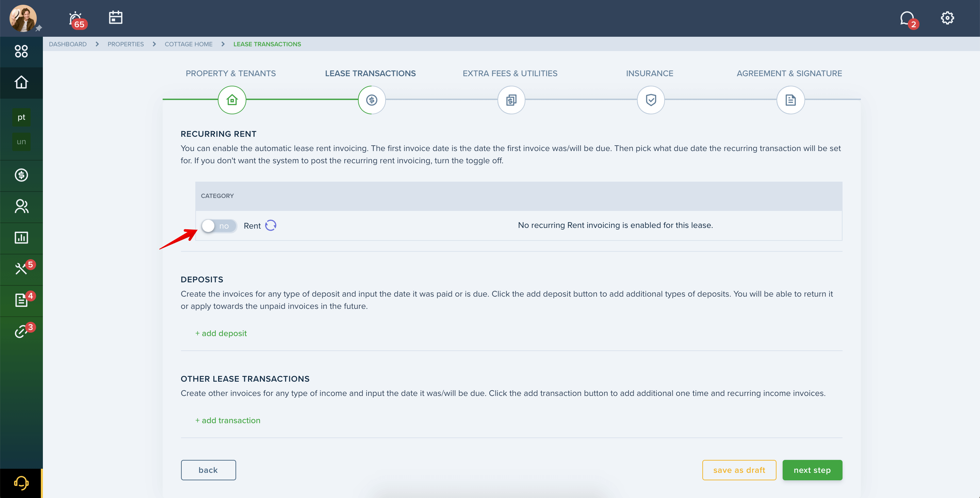Image resolution: width=980 pixels, height=498 pixels.
Task: Click '+ add deposit' link
Action: [220, 333]
